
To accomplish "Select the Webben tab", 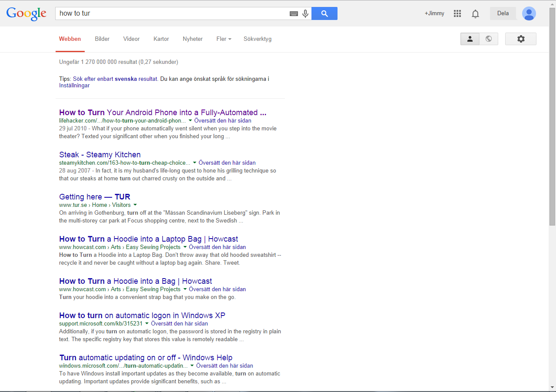I will (70, 39).
